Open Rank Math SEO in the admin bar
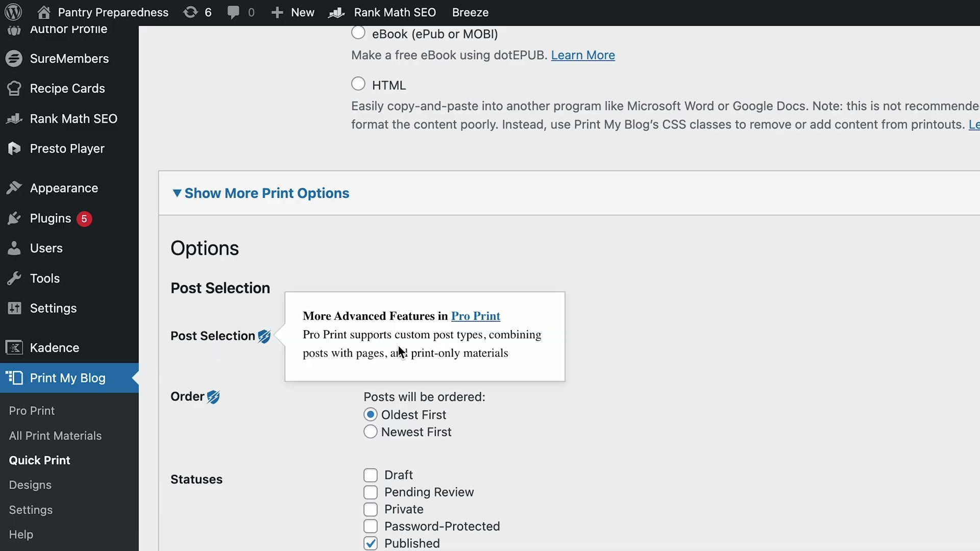Screen dimensions: 980x551 [395, 12]
